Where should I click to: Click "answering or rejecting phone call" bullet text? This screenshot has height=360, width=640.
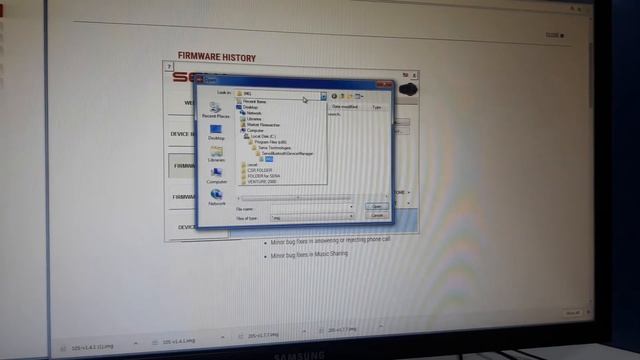tap(350, 240)
